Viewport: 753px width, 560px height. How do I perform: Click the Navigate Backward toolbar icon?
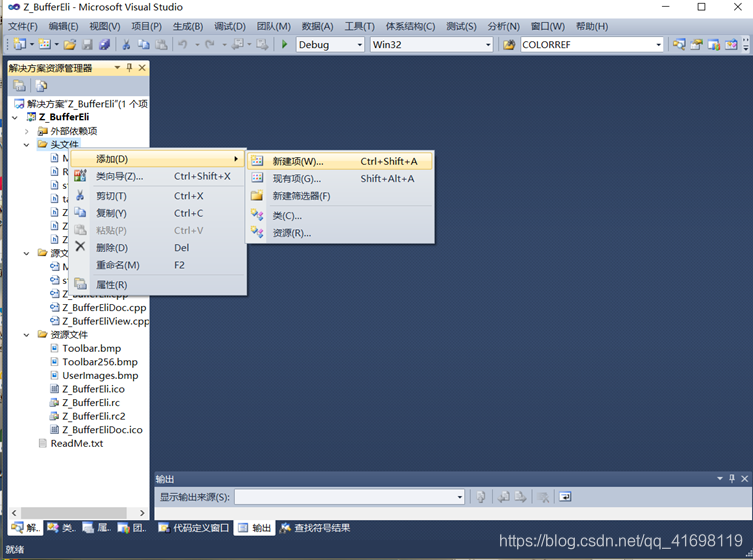tap(238, 45)
